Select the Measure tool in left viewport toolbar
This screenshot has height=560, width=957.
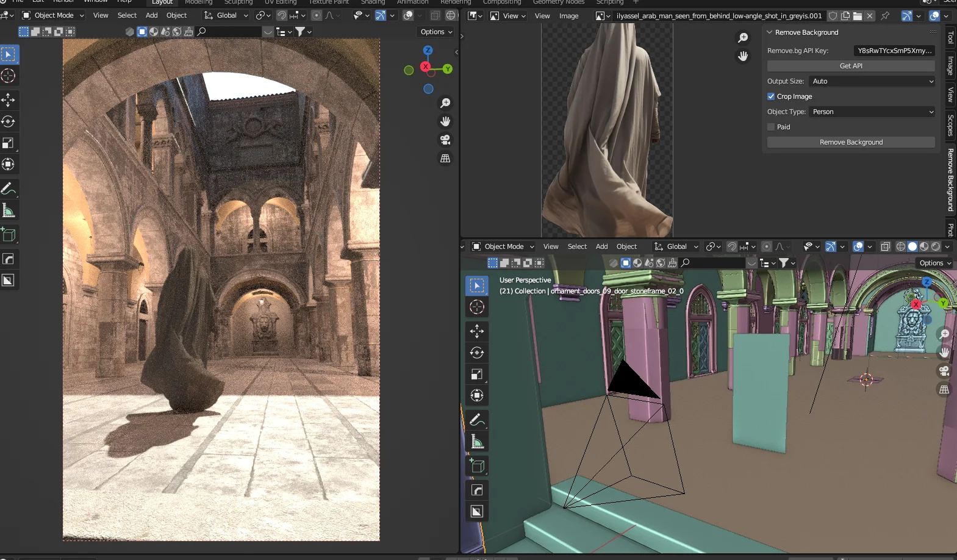click(9, 210)
